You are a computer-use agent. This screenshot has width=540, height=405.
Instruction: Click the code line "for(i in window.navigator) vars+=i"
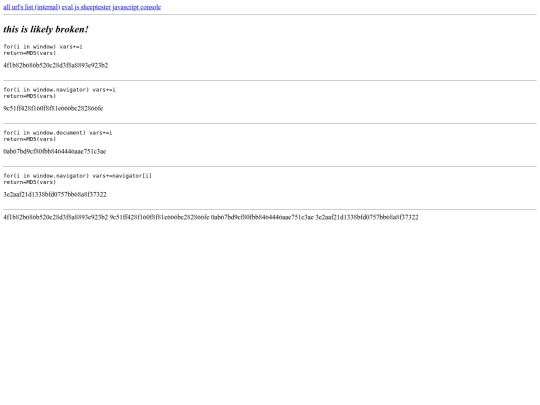59,90
